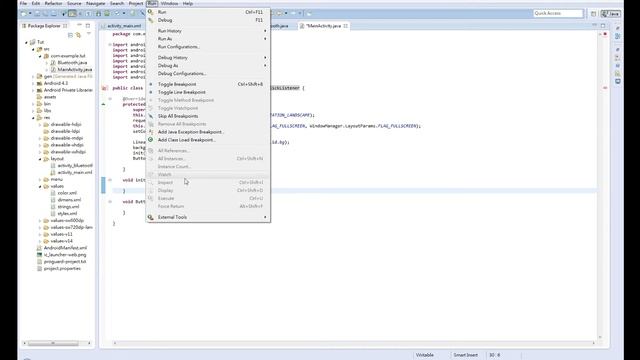Fold the import statements block
The image size is (640, 360).
click(110, 44)
